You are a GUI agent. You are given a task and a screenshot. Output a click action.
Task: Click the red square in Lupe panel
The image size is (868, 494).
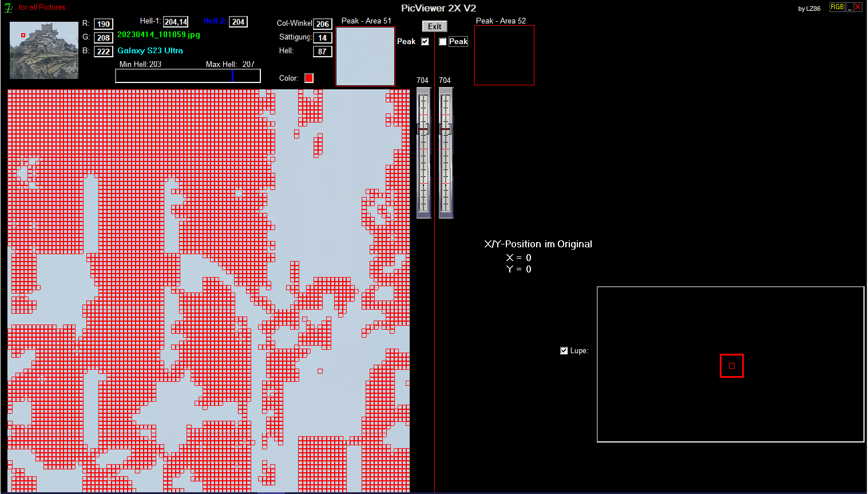pos(731,366)
